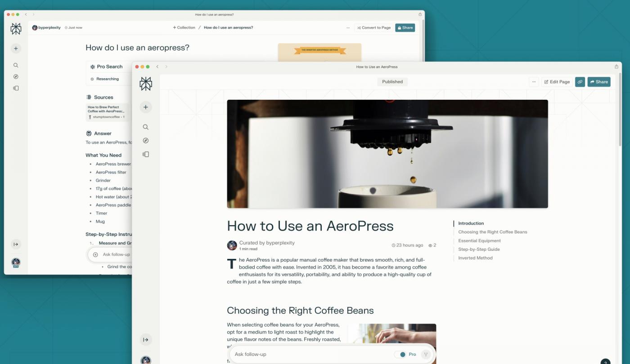Open search icon in back window sidebar
Image resolution: width=630 pixels, height=364 pixels.
tap(16, 65)
